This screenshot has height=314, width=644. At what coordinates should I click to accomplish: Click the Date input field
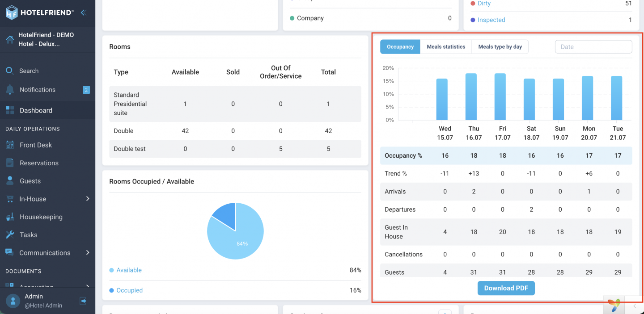click(593, 47)
